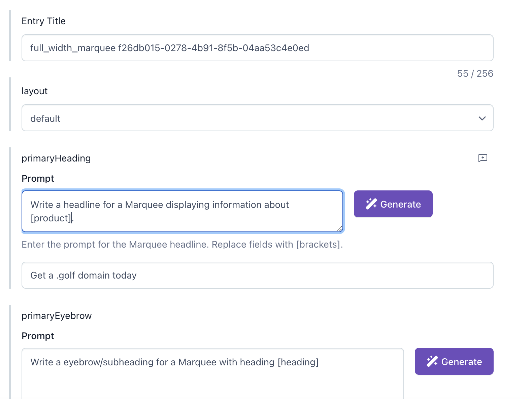Click the "55 / 256" character counter
The height and width of the screenshot is (399, 532).
tap(475, 74)
